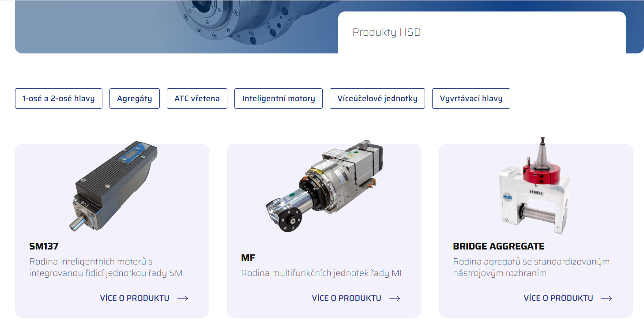Screen dimensions: 644x325
Task: Click the arrow icon in the SM137 card
Action: 183,299
